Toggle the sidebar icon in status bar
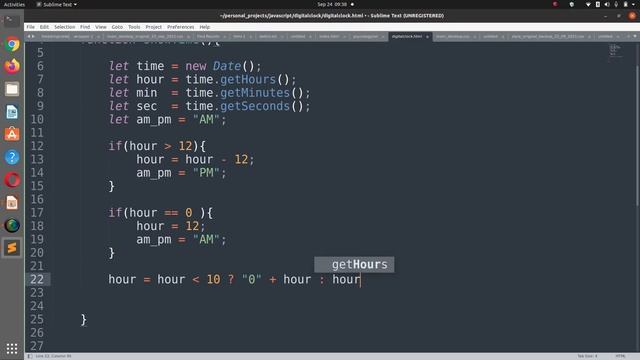Screen dimensions: 640x360 (x=30, y=356)
